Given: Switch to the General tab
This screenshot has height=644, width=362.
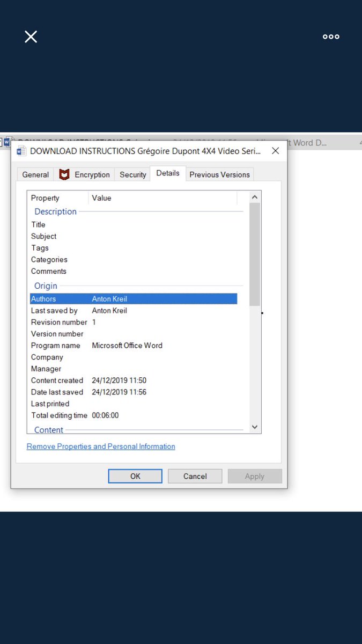Looking at the screenshot, I should 35,174.
